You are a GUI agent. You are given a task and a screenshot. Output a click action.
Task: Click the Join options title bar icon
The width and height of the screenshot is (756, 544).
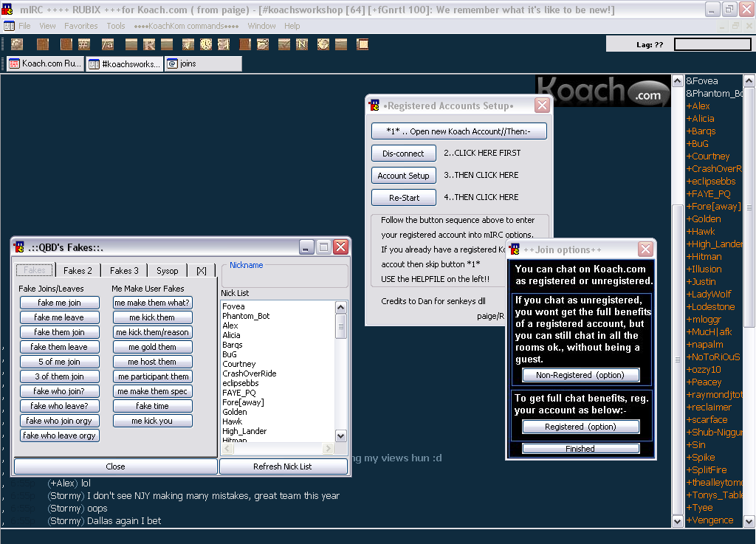[515, 249]
